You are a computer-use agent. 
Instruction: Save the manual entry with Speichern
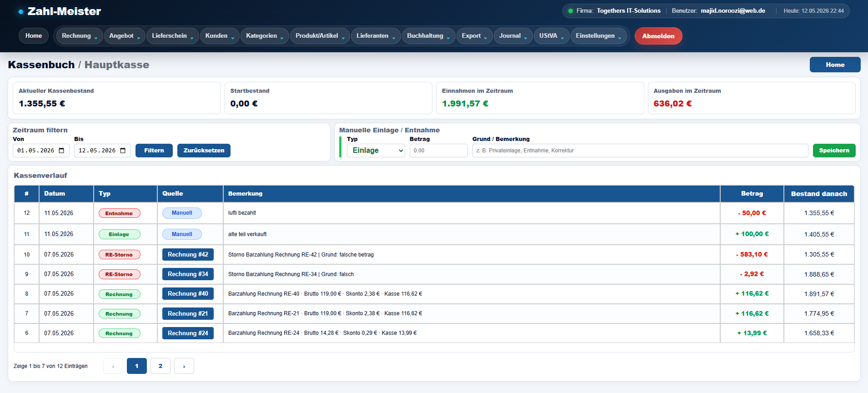click(834, 151)
